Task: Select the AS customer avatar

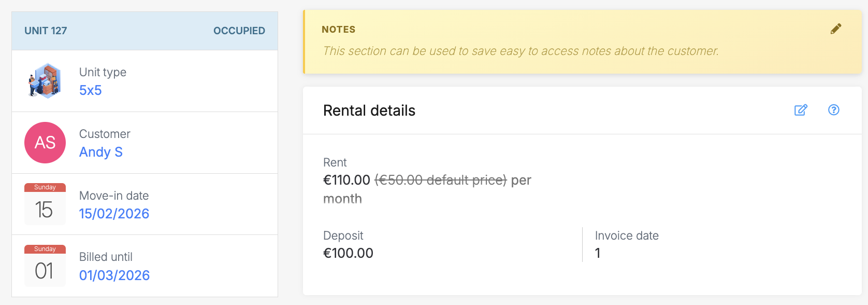Action: (x=45, y=143)
